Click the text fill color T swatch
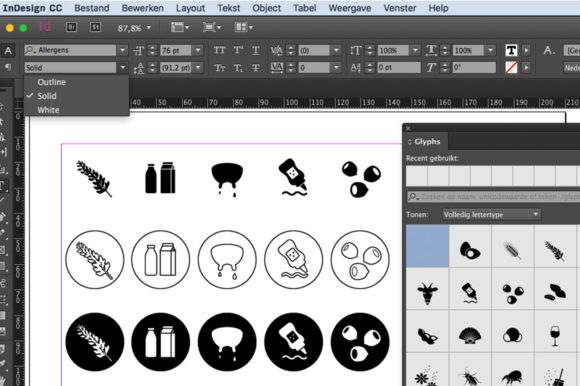The image size is (580, 386). (511, 50)
